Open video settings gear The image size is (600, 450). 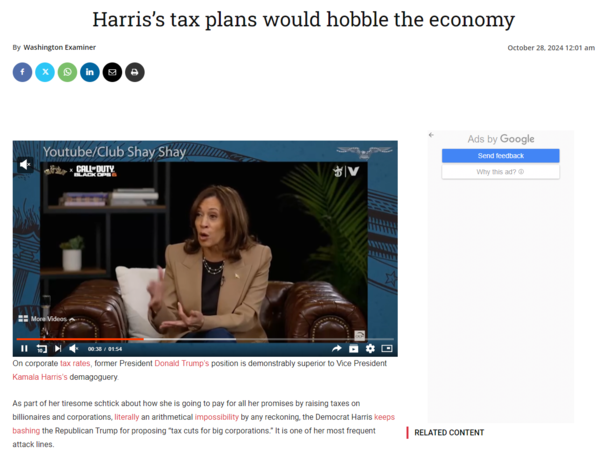click(370, 349)
